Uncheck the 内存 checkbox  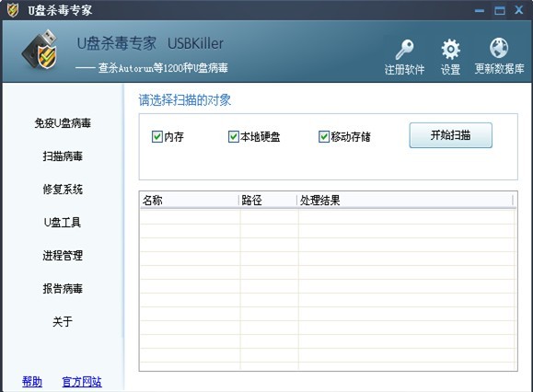pyautogui.click(x=157, y=136)
